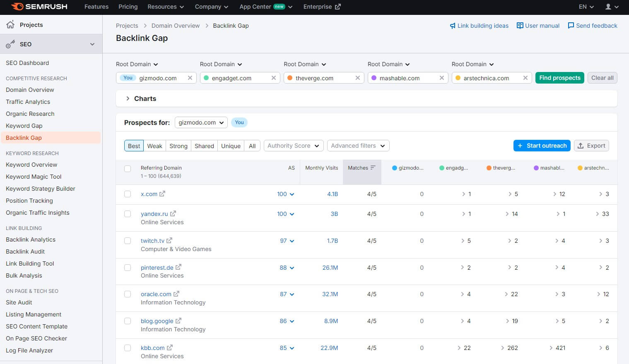The width and height of the screenshot is (629, 364).
Task: Open yandex.ru external link icon
Action: click(173, 213)
